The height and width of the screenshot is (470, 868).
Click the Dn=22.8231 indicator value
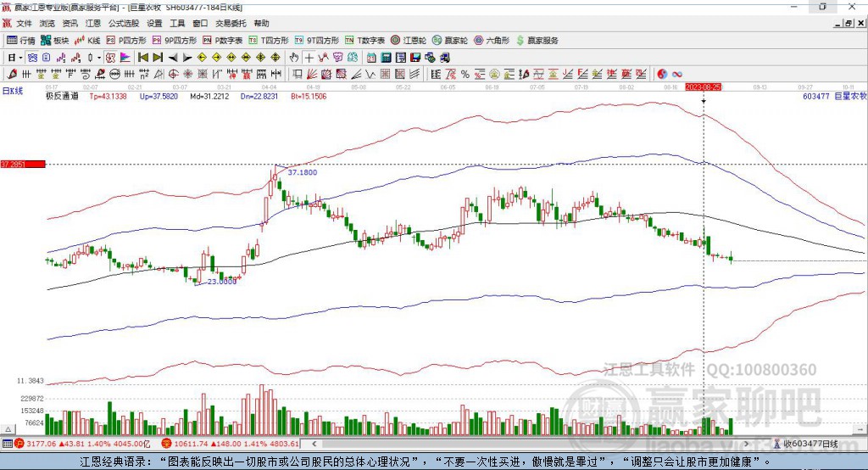259,96
